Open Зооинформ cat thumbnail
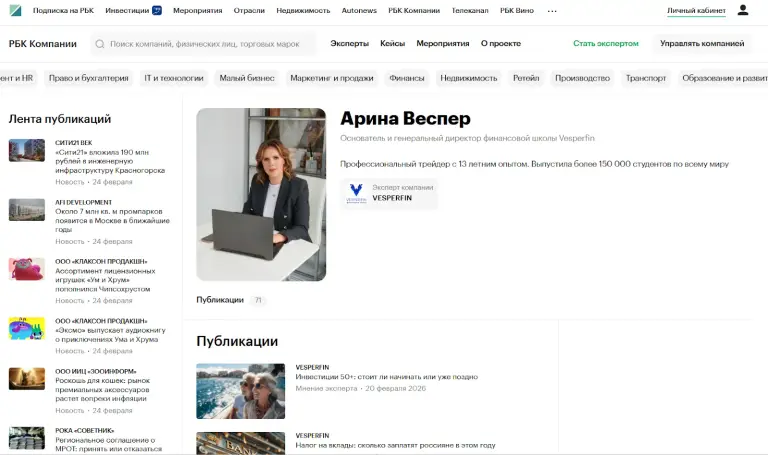This screenshot has height=455, width=768. pyautogui.click(x=26, y=379)
